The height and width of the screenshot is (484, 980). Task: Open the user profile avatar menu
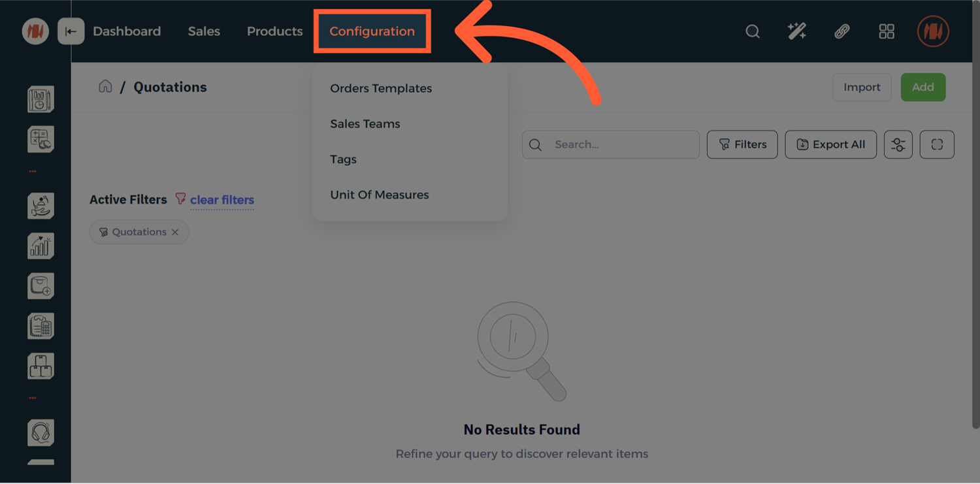point(933,31)
